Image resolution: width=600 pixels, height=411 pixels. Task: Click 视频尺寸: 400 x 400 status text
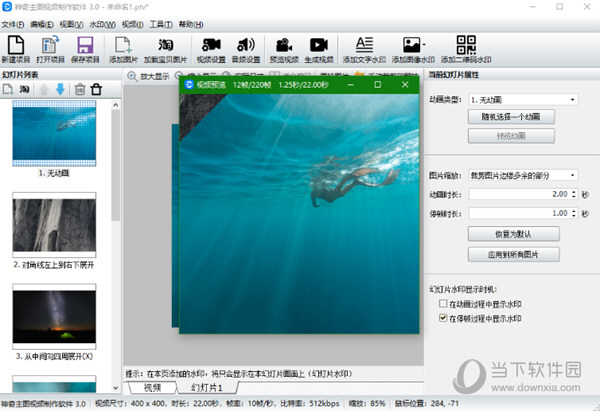[x=129, y=403]
